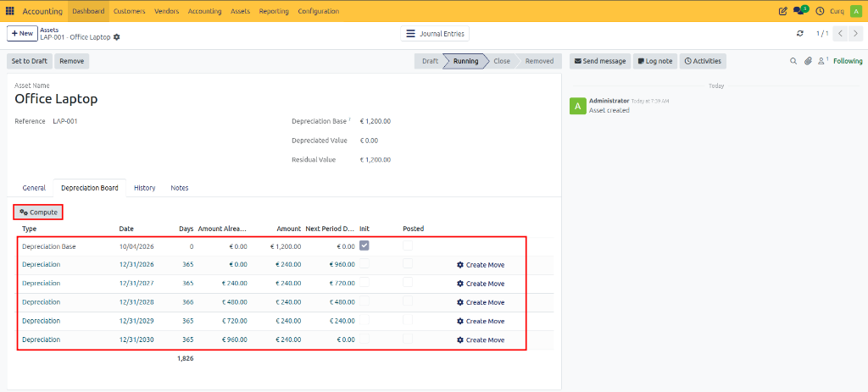
Task: Click the reload refresh icon near pager
Action: coord(799,34)
